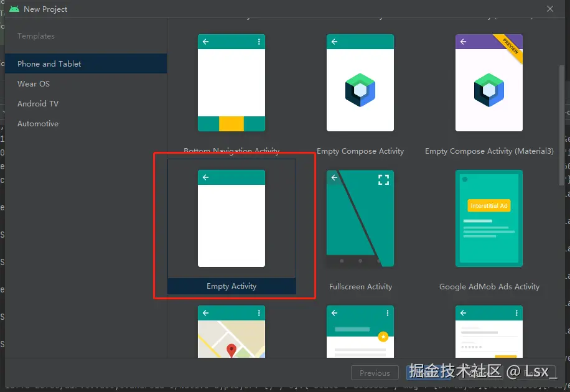Click the PREVIEW ribbon on Material3 template
Screen dimensions: 570x392
click(x=509, y=47)
